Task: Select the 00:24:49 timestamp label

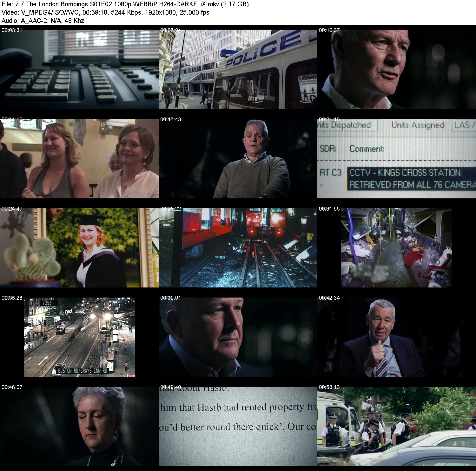Action: pos(12,209)
